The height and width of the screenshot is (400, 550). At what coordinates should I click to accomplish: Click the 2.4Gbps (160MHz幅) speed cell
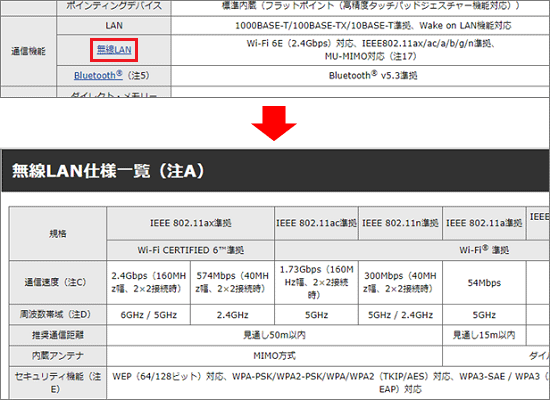149,282
